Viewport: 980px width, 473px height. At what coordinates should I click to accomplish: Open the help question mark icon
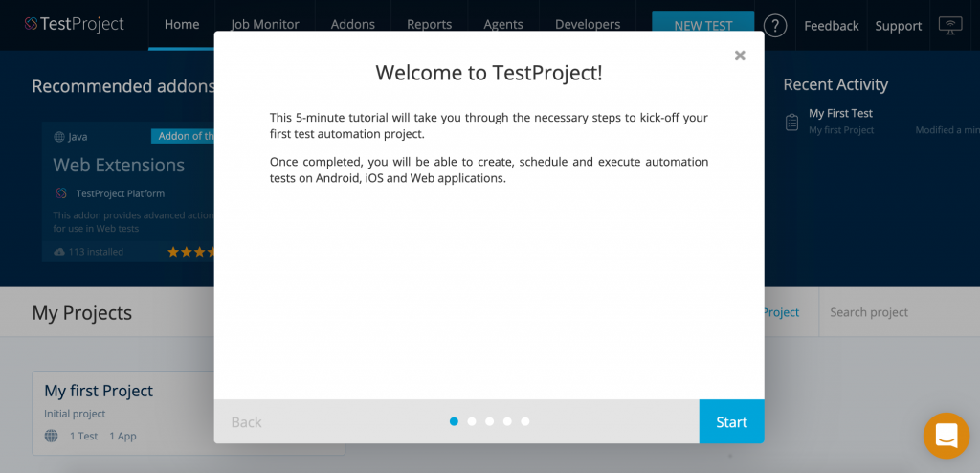coord(775,26)
